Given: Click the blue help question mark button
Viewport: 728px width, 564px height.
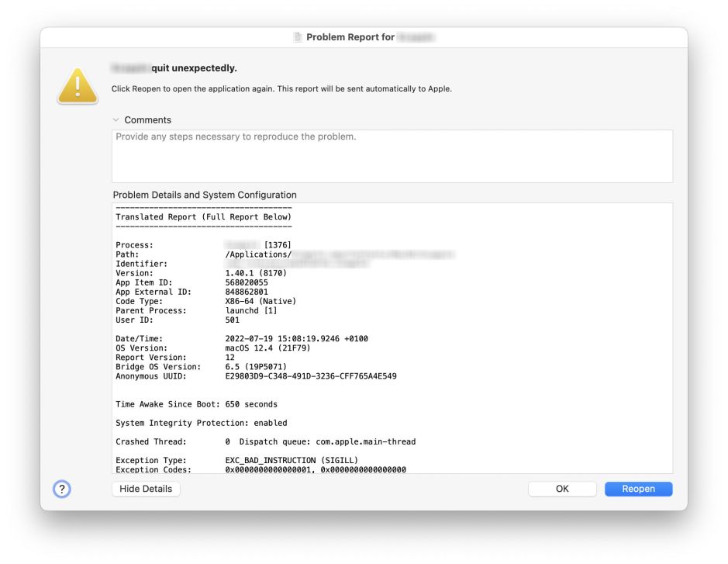Looking at the screenshot, I should click(x=62, y=489).
